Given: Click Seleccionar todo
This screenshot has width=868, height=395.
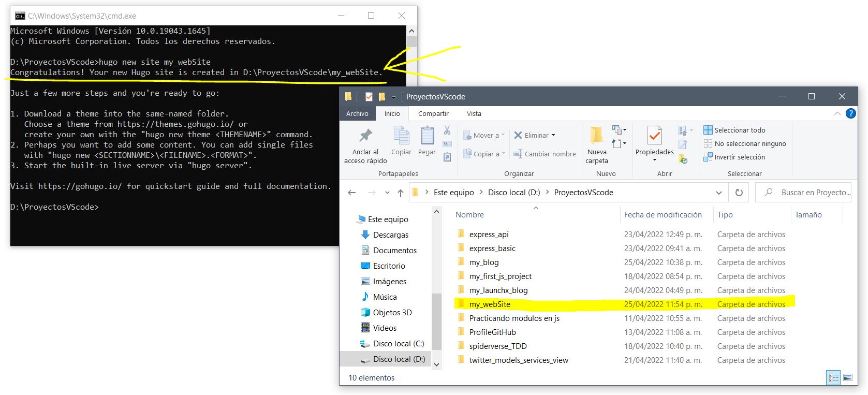Looking at the screenshot, I should coord(734,130).
